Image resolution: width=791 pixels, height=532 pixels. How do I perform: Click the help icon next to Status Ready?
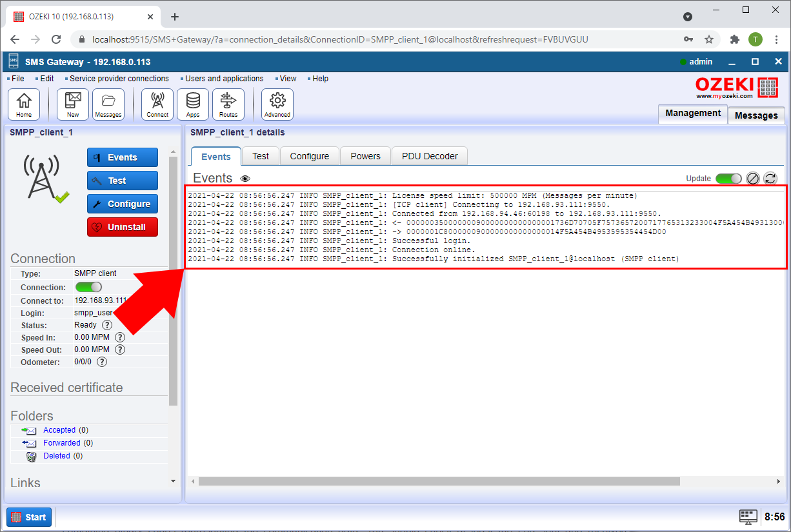click(x=107, y=326)
